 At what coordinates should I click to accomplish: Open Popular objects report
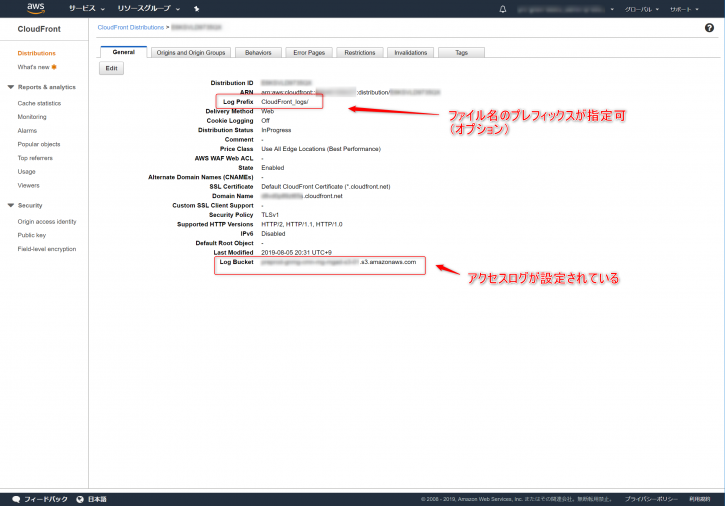click(x=39, y=144)
